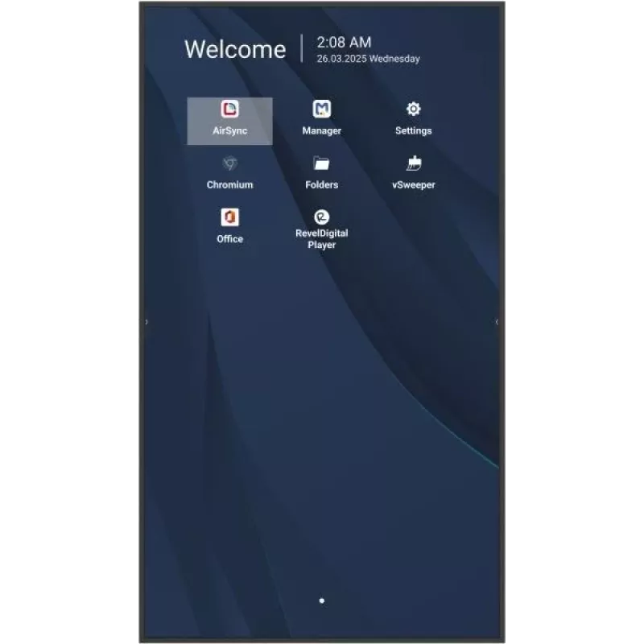Expand the right edge side arrow
The height and width of the screenshot is (644, 644).
point(497,322)
